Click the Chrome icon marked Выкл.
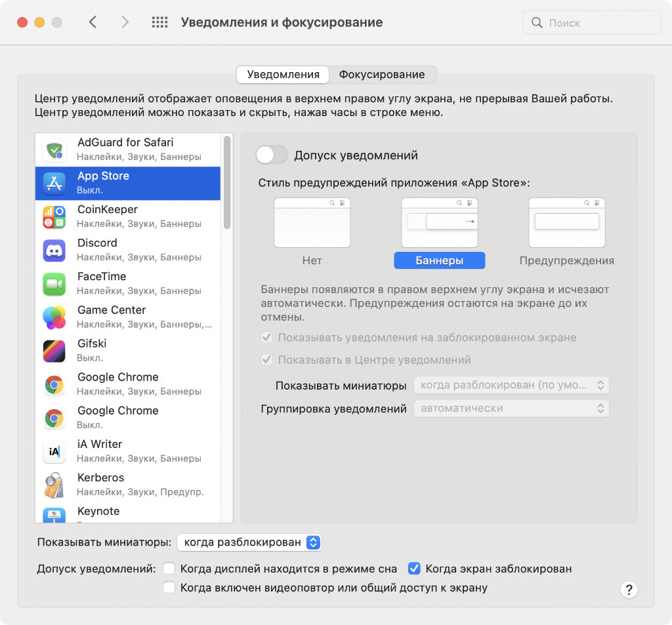This screenshot has height=625, width=672. click(x=54, y=418)
